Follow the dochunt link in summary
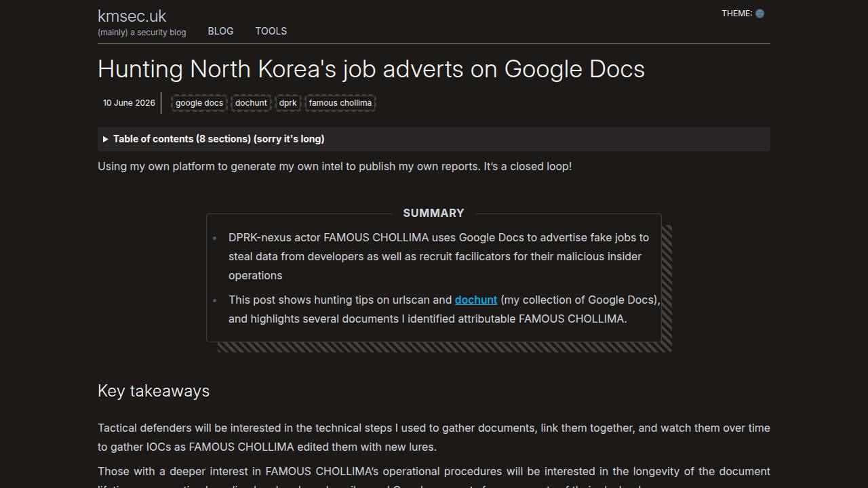Screen dimensions: 868x488 pos(476,300)
